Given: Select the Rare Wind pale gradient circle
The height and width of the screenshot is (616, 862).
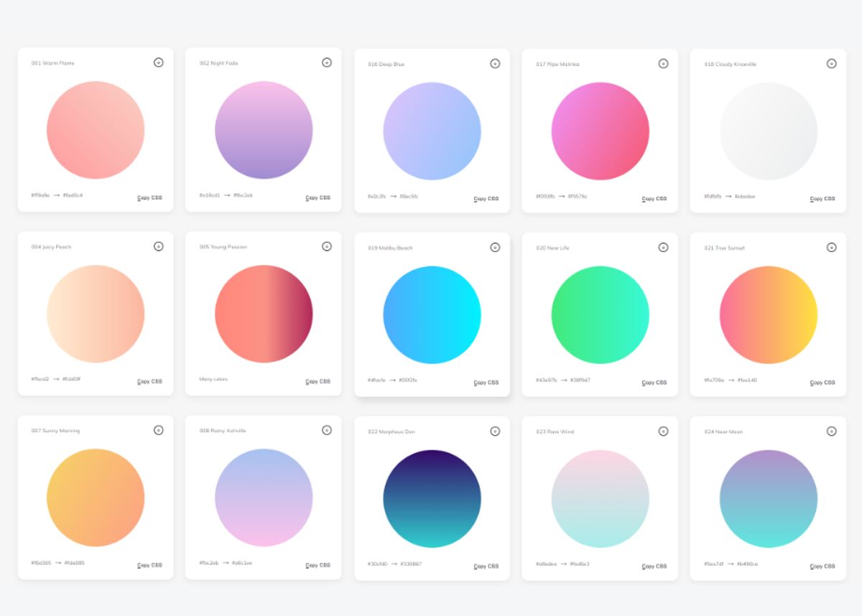Looking at the screenshot, I should click(x=600, y=499).
